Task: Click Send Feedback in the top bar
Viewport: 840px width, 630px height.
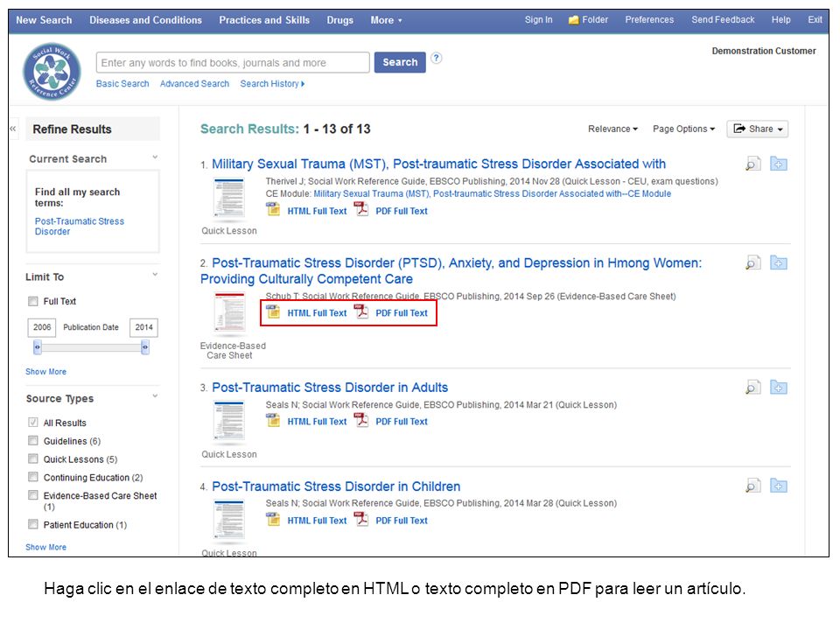Action: (723, 20)
